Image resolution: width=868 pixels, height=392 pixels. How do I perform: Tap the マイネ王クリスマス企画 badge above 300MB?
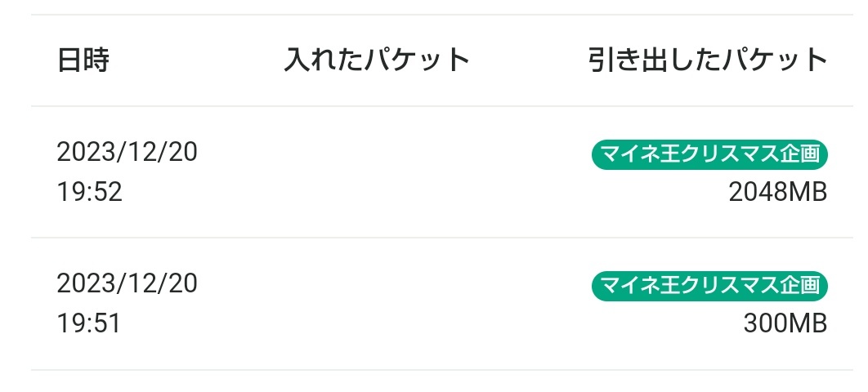(x=709, y=286)
